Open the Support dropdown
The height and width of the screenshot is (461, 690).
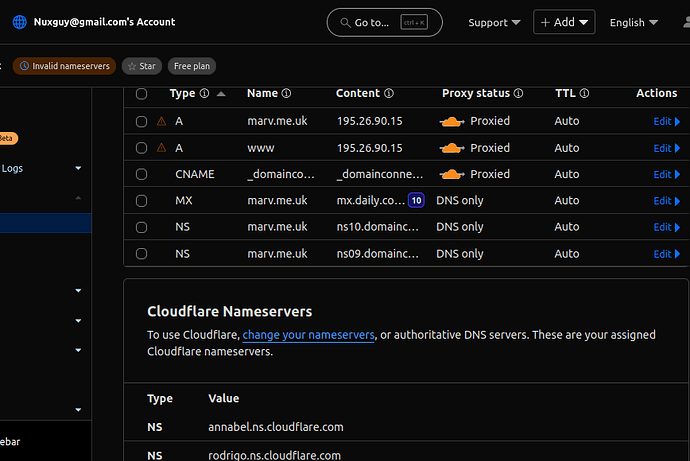pos(494,22)
